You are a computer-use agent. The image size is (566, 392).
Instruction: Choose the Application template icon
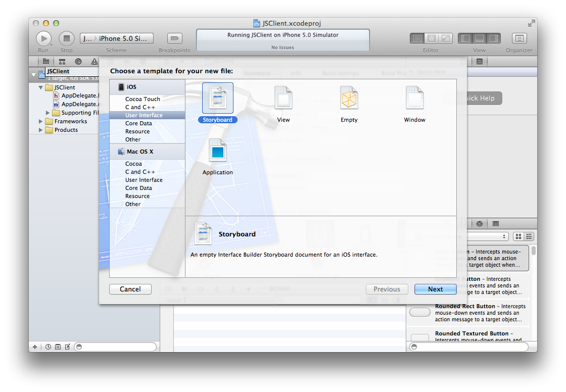217,151
